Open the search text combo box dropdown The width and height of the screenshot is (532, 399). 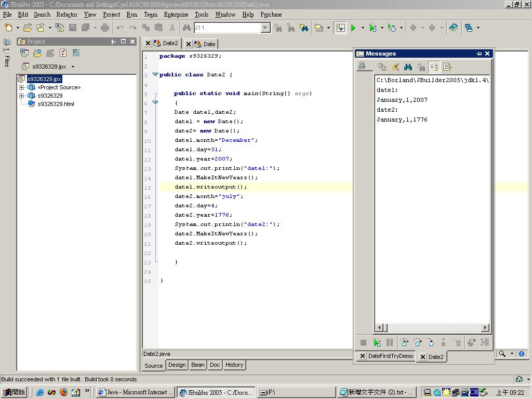tap(265, 28)
